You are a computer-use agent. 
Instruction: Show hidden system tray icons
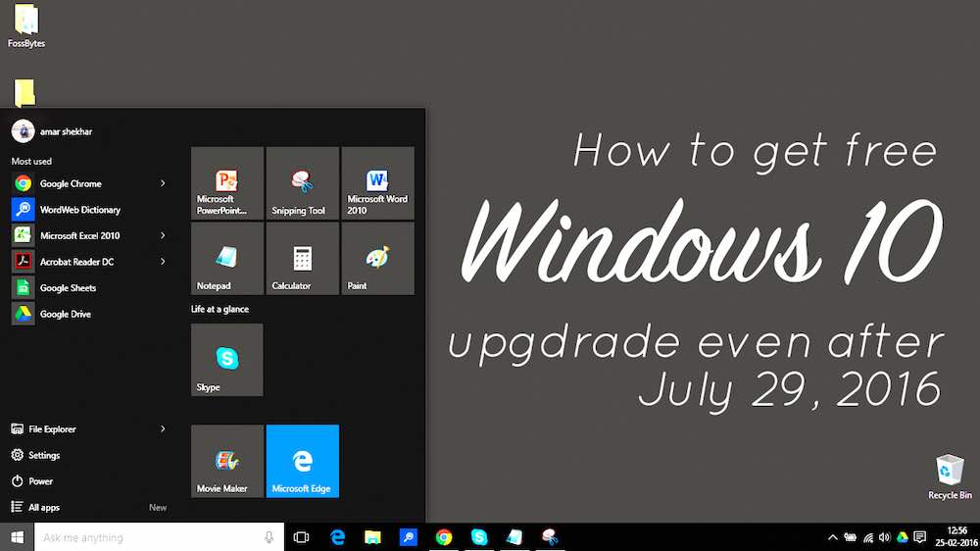[x=832, y=537]
